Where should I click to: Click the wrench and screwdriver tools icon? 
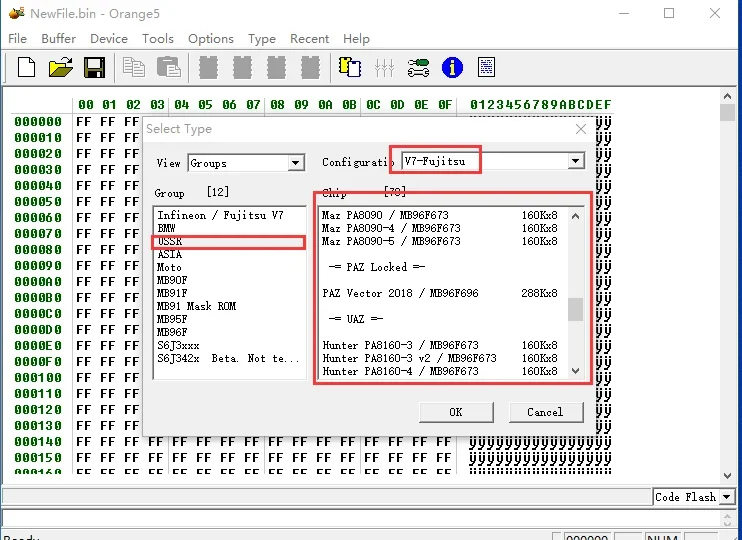click(x=418, y=67)
